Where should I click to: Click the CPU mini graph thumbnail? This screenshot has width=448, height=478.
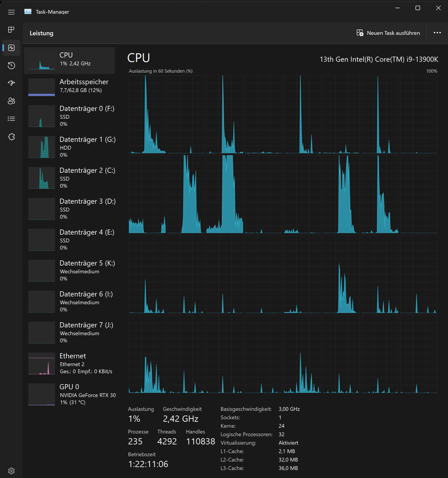pos(42,61)
